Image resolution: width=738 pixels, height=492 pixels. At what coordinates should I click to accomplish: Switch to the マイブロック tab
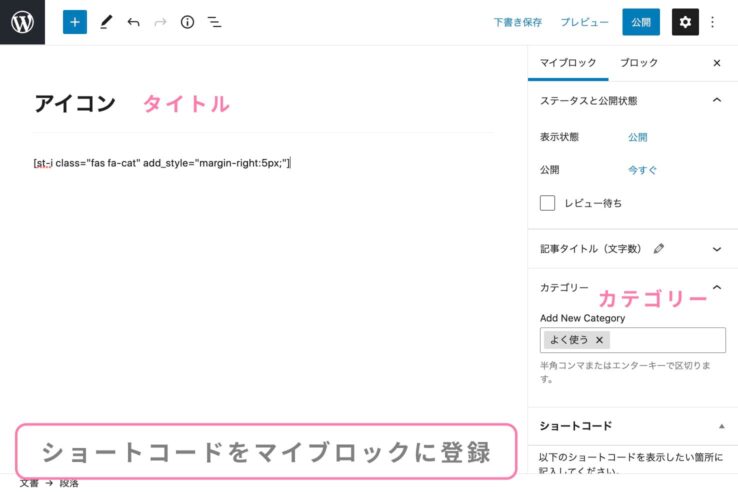568,63
